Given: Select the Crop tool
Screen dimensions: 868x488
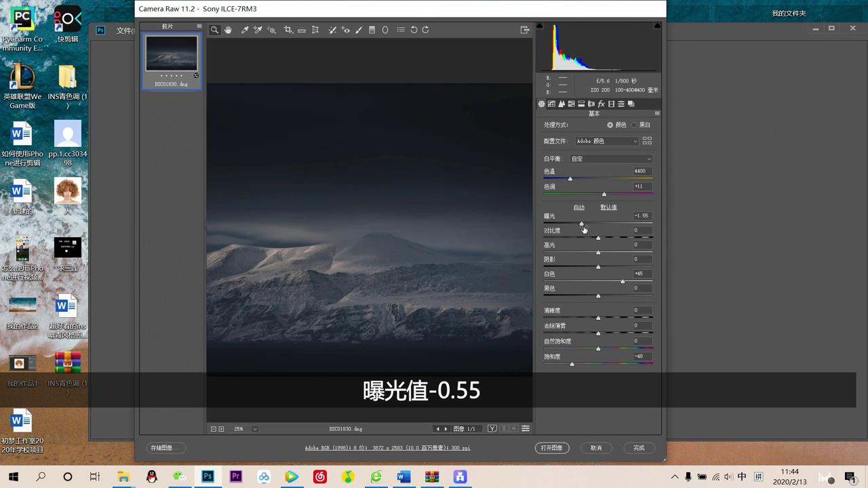Looking at the screenshot, I should point(288,30).
